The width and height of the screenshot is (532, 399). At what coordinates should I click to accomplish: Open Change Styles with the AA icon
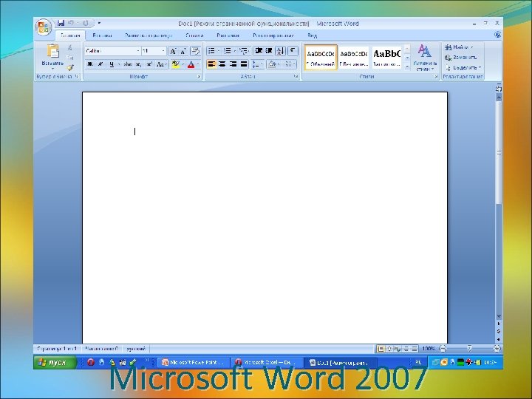click(424, 58)
